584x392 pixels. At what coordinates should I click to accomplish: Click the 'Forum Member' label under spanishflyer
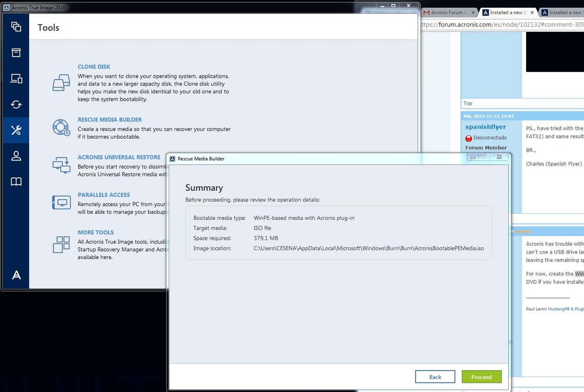[486, 148]
